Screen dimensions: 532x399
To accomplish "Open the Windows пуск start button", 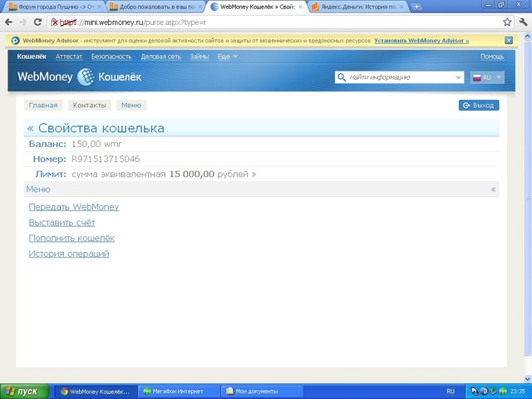I will tap(24, 392).
